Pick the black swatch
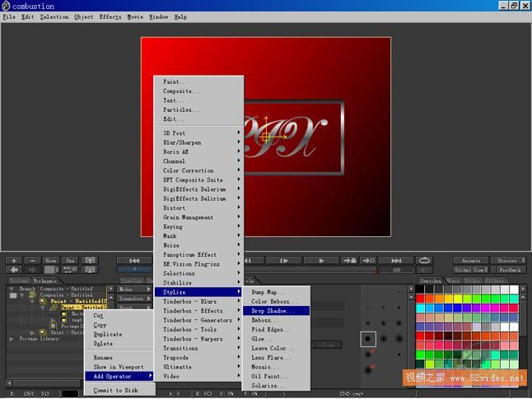 (x=420, y=289)
